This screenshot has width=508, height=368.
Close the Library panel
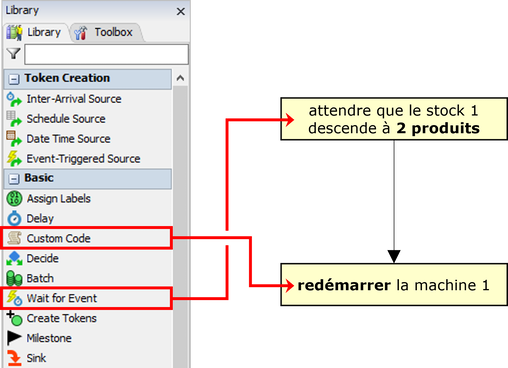pyautogui.click(x=181, y=12)
